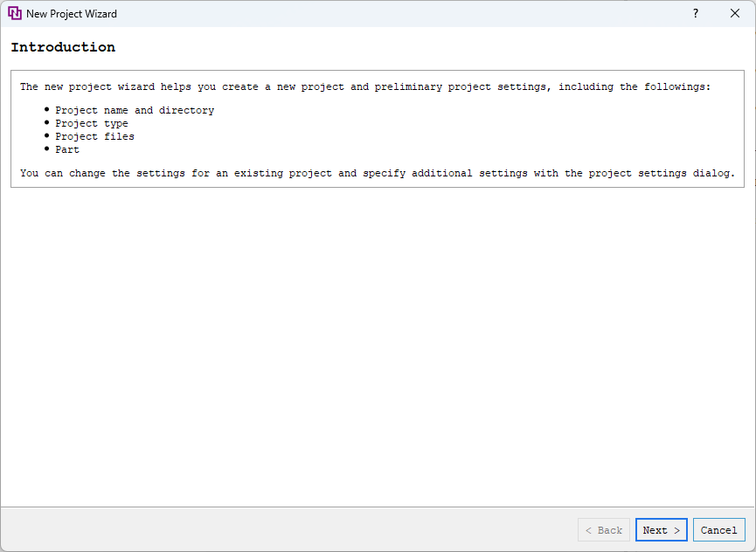Click the disabled Back button
756x552 pixels.
click(x=603, y=529)
